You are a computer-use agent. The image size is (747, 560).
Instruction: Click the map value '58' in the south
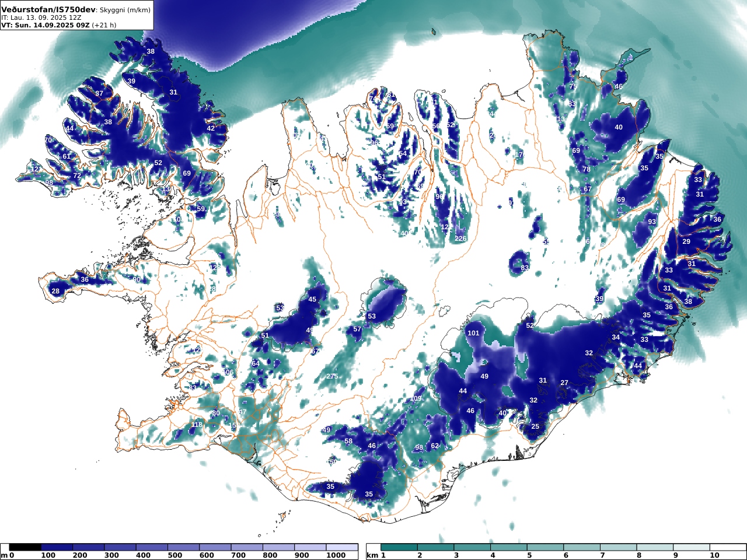click(x=348, y=441)
